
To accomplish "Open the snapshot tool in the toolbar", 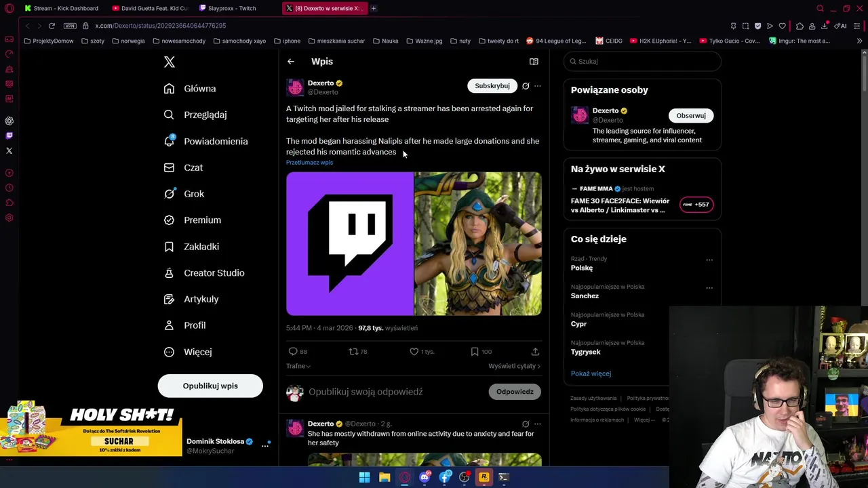I will [x=745, y=26].
